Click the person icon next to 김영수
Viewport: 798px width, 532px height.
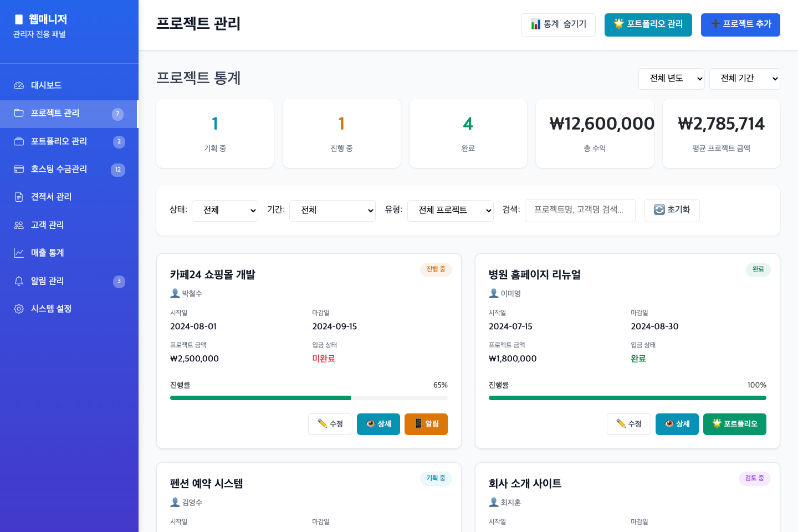175,502
